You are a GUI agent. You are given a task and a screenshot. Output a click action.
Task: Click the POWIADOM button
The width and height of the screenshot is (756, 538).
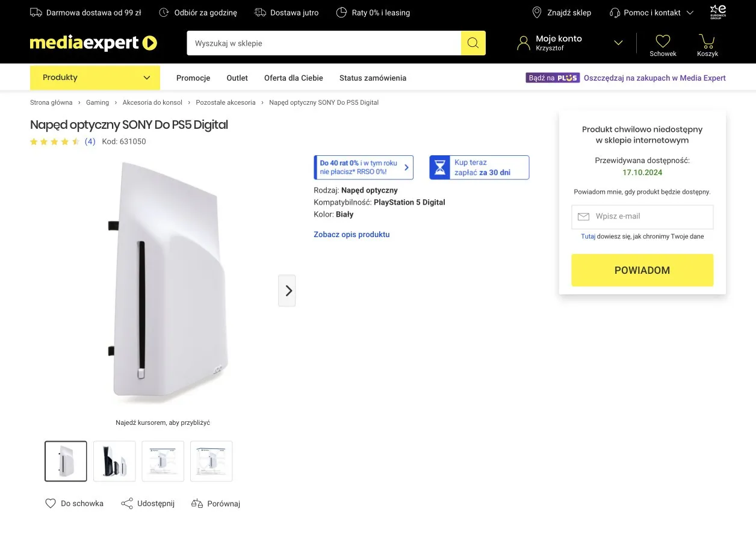click(x=642, y=270)
